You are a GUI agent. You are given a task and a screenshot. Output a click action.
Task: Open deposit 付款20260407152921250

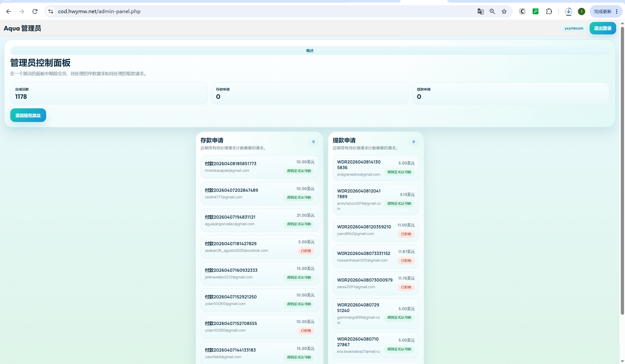point(260,300)
